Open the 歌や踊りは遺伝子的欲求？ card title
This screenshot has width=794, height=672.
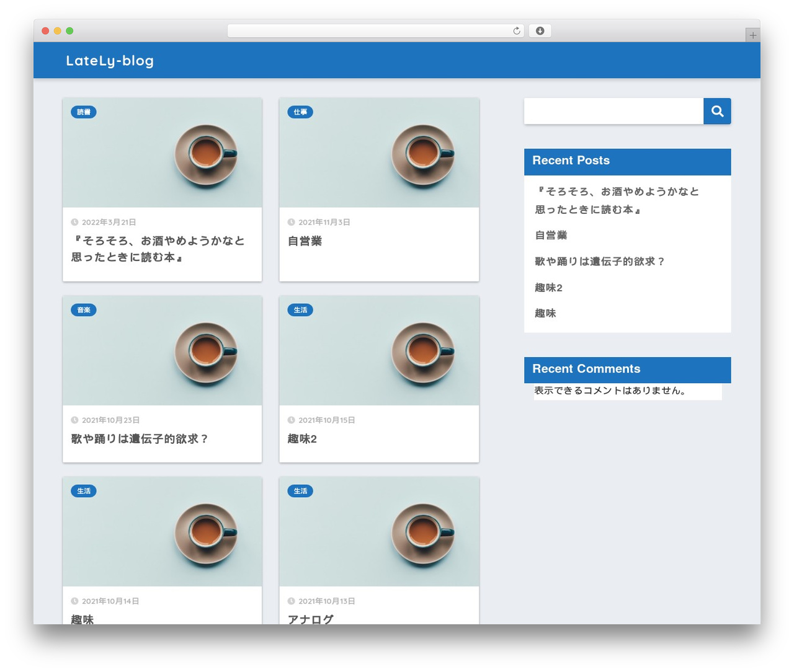[x=140, y=439]
